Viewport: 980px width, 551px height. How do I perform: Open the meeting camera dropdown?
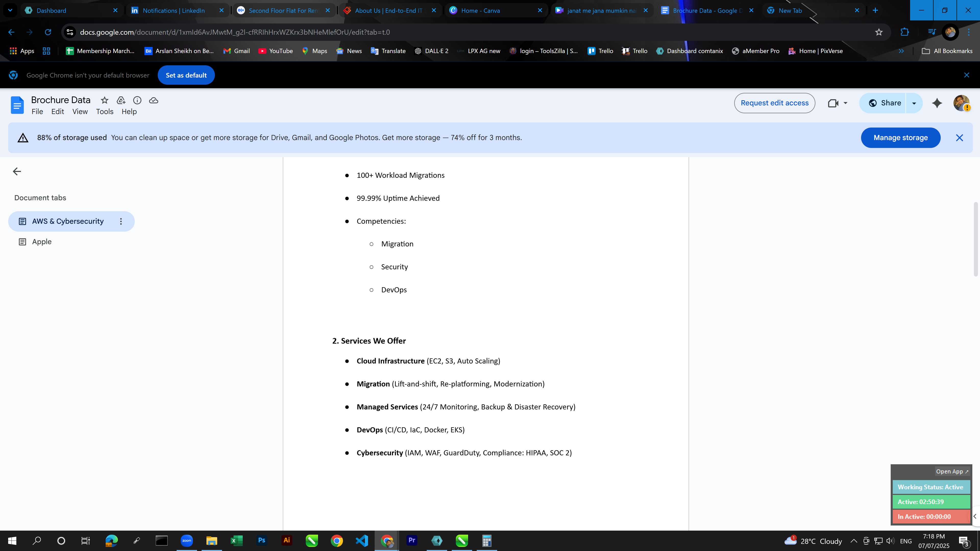point(845,103)
